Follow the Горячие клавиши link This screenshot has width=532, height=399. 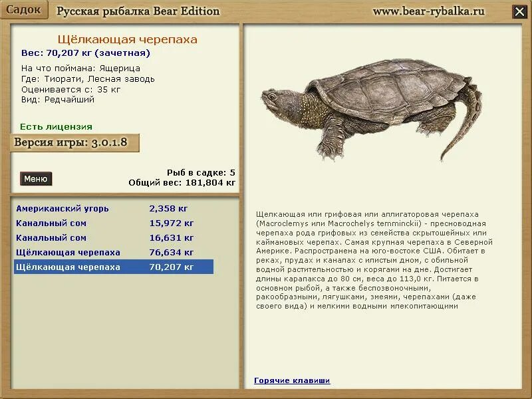point(292,380)
